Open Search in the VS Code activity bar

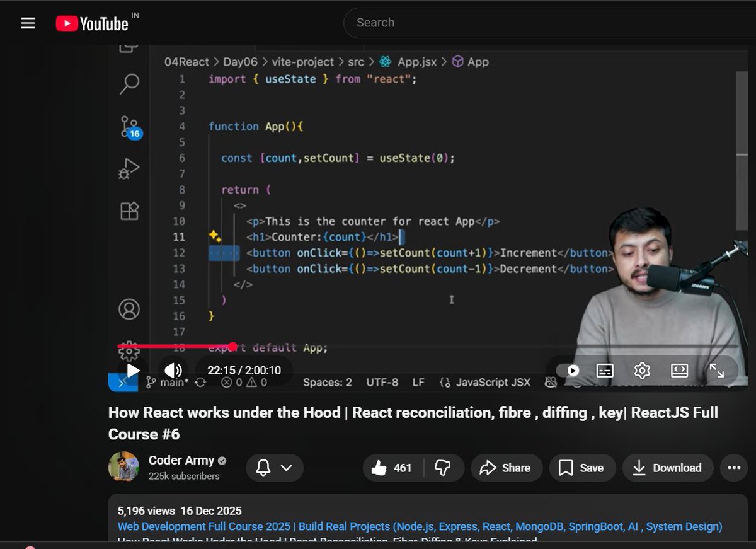129,83
